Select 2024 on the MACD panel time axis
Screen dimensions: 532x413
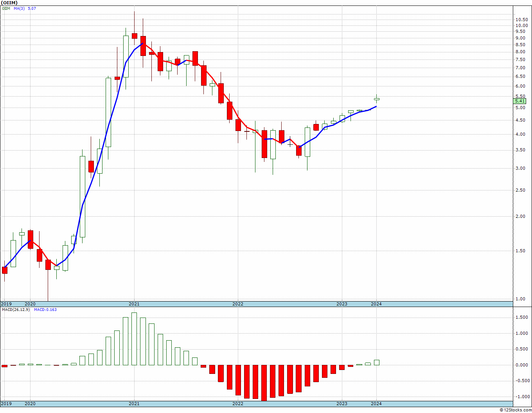click(x=376, y=404)
